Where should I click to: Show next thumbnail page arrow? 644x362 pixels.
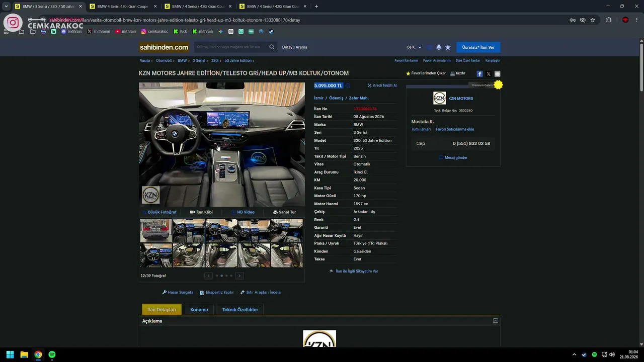point(239,276)
